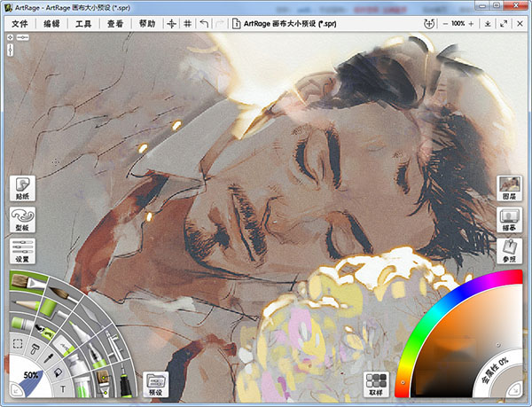Select the Text tool
Viewport: 532px width, 407px height.
(63, 389)
